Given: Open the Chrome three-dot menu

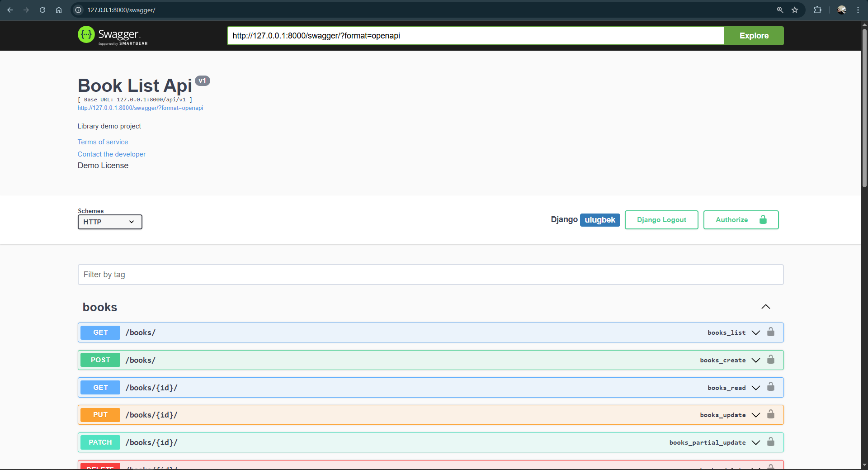Looking at the screenshot, I should point(859,9).
